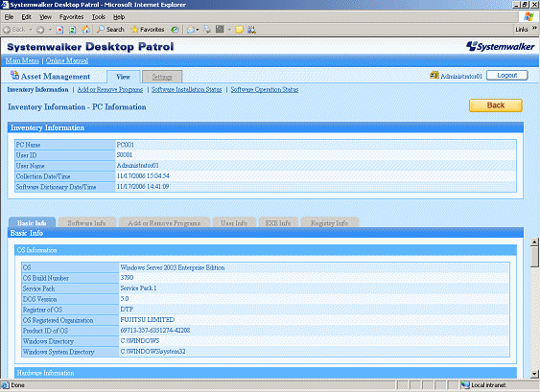This screenshot has height=392, width=540.
Task: Click the Mail envelope toolbar icon
Action: tap(191, 30)
